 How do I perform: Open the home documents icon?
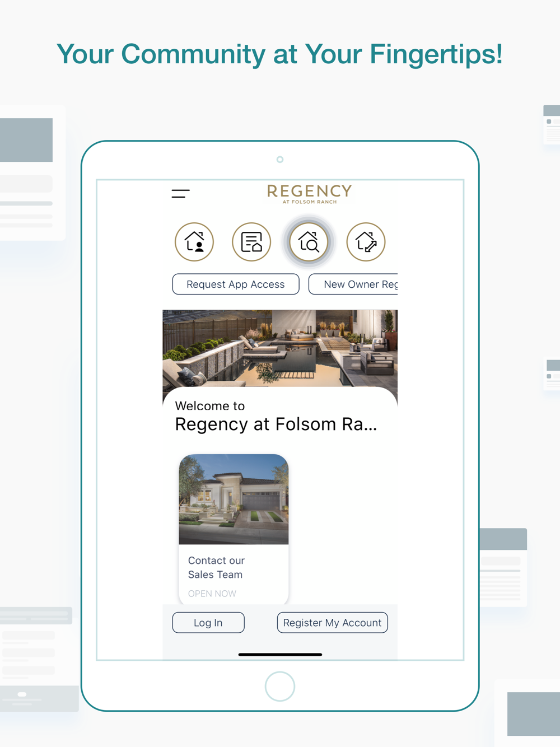pyautogui.click(x=251, y=242)
